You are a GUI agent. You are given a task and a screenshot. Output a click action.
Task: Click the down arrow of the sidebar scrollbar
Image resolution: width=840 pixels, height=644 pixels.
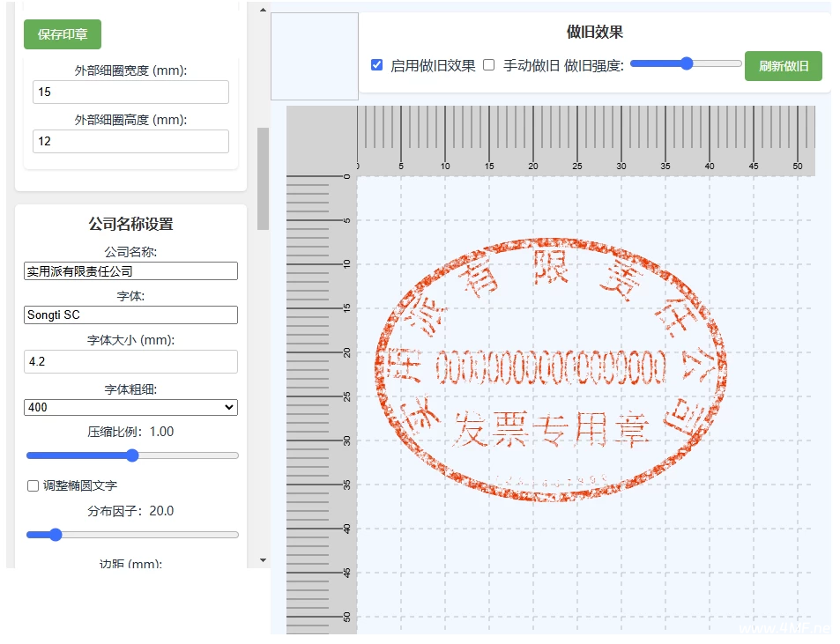point(263,559)
